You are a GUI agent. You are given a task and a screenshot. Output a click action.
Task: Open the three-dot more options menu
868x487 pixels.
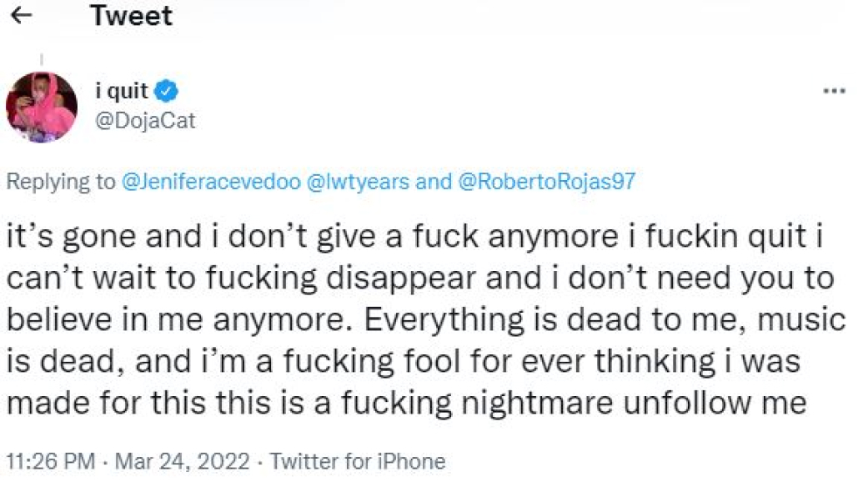[x=834, y=92]
